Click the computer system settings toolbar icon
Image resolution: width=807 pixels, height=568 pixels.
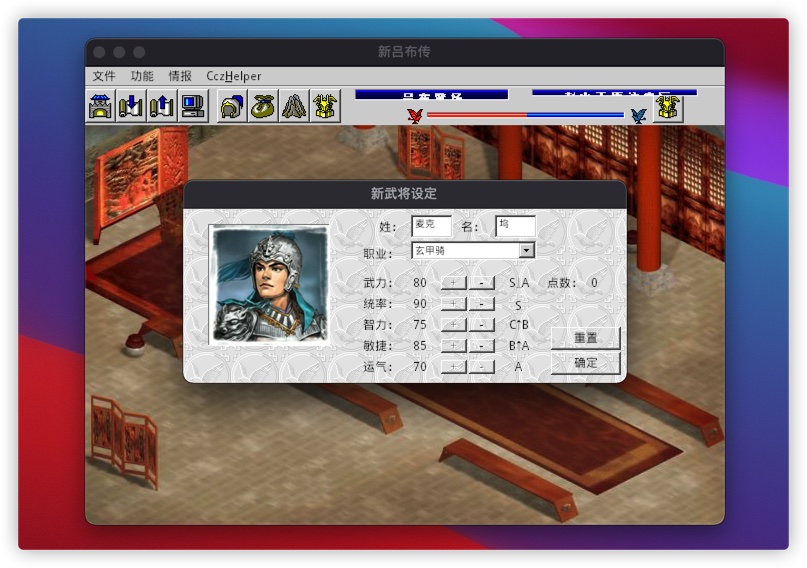193,106
